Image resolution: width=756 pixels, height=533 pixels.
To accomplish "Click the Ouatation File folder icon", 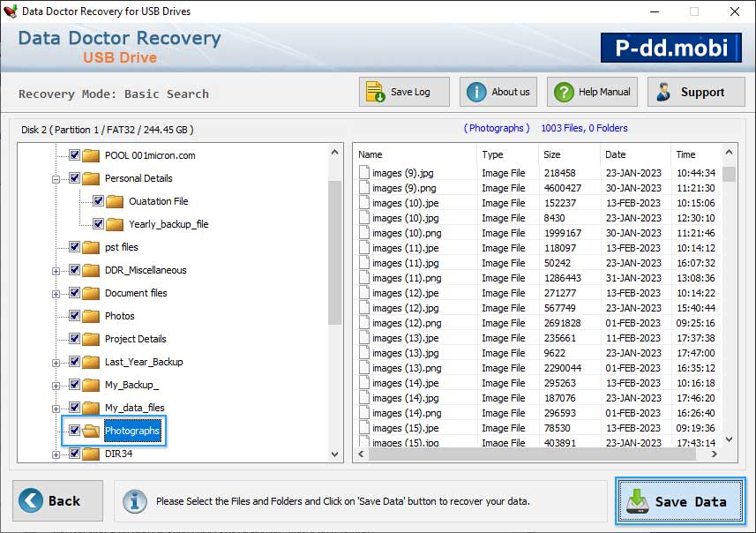I will click(115, 201).
